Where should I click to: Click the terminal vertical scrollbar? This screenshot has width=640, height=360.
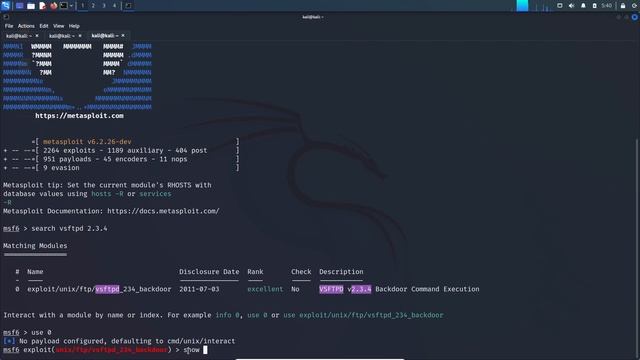click(637, 249)
